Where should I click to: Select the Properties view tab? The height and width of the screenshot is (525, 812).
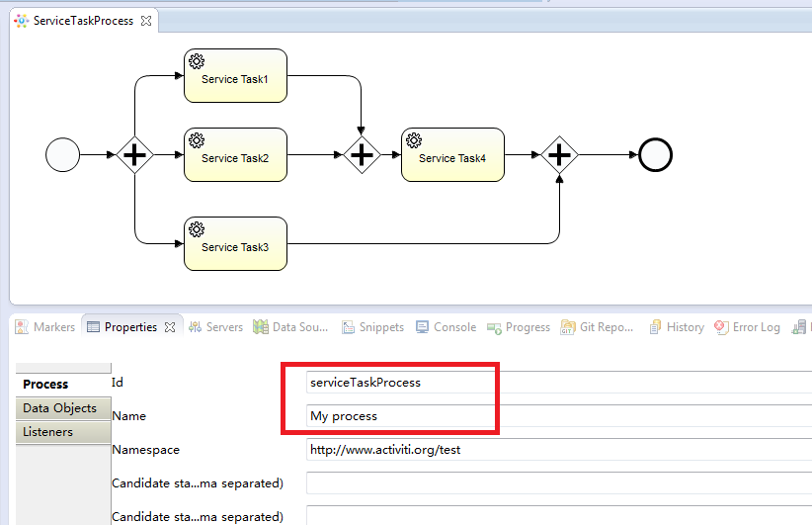coord(130,327)
